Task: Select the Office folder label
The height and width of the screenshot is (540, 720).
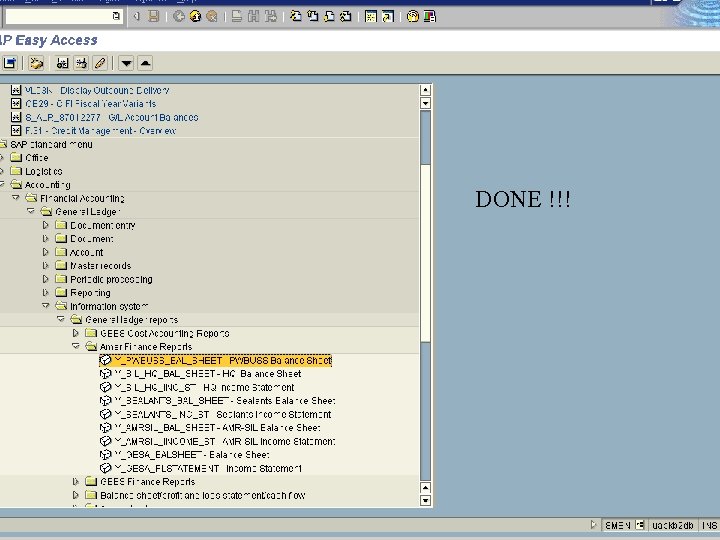Action: [37, 158]
